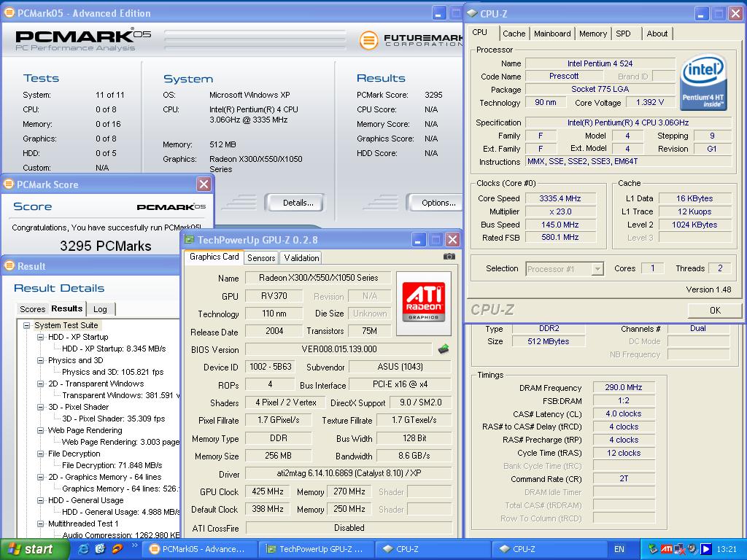
Task: Click the ATI tray icon
Action: click(x=667, y=549)
